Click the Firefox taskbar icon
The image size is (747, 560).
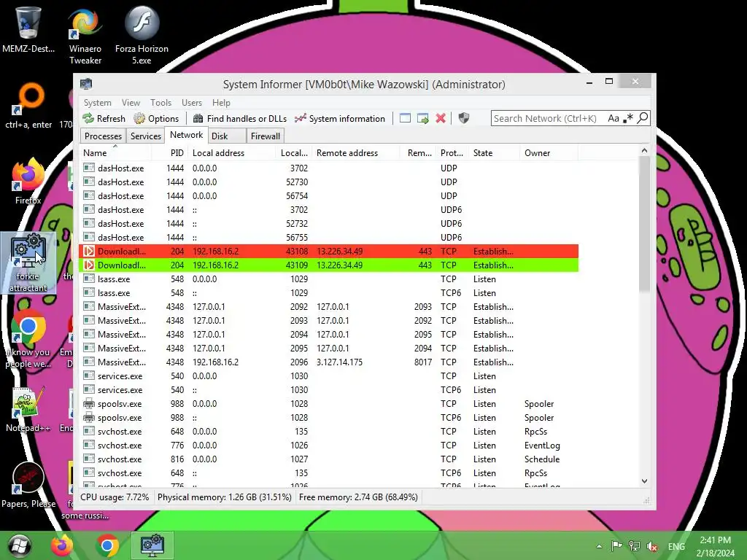(x=63, y=545)
